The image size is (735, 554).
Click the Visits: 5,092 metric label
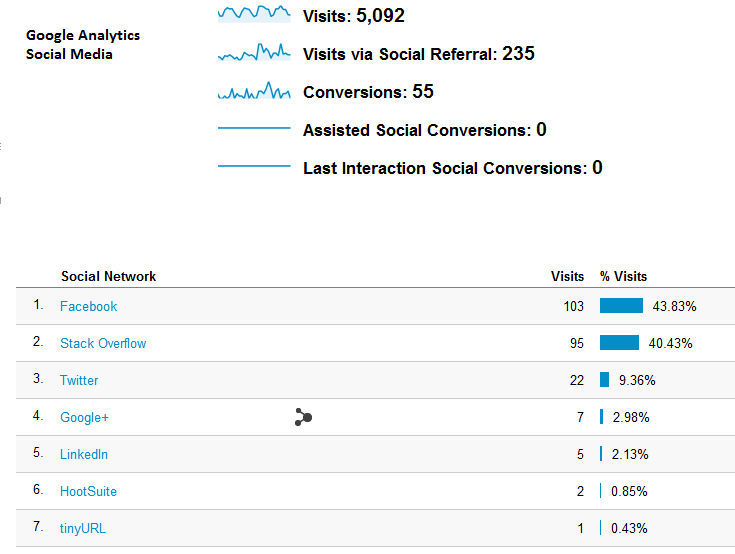tap(354, 15)
